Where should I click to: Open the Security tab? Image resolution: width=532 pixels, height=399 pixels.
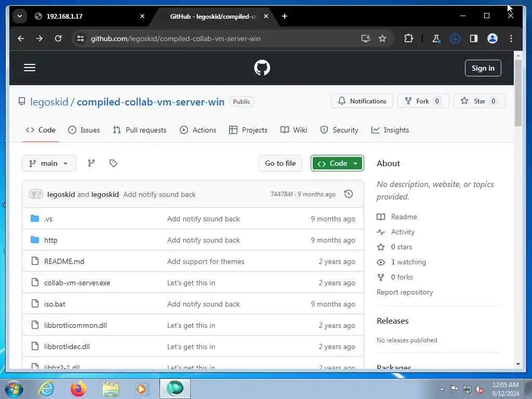click(339, 130)
